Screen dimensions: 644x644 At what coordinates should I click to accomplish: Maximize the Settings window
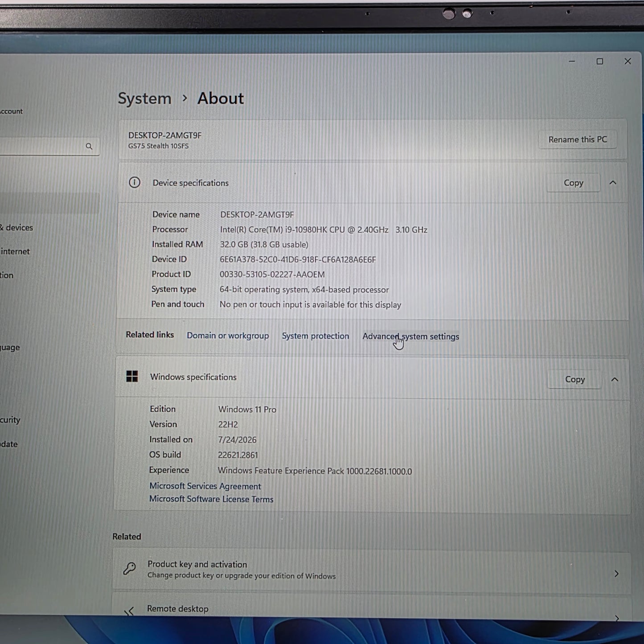point(600,61)
